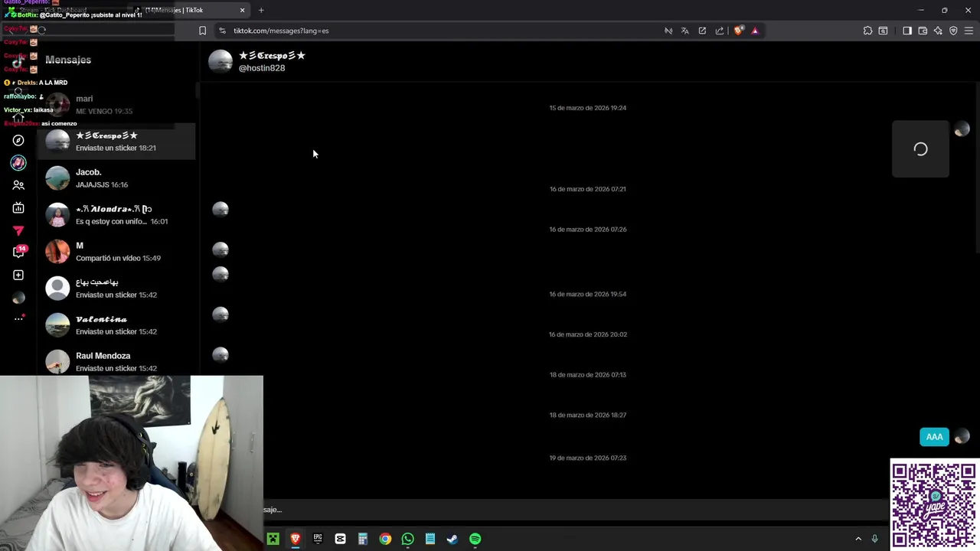Click @hostin828 username in chat header
This screenshot has width=980, height=551.
point(262,68)
